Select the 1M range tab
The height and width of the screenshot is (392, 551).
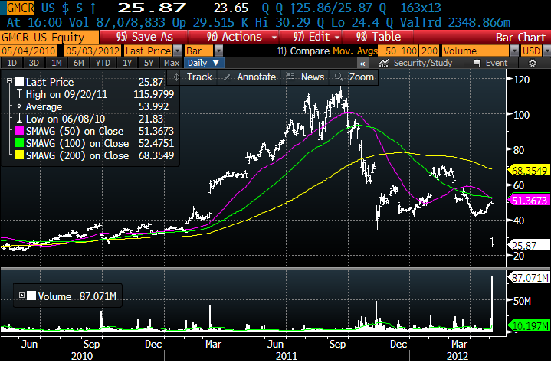pos(56,64)
